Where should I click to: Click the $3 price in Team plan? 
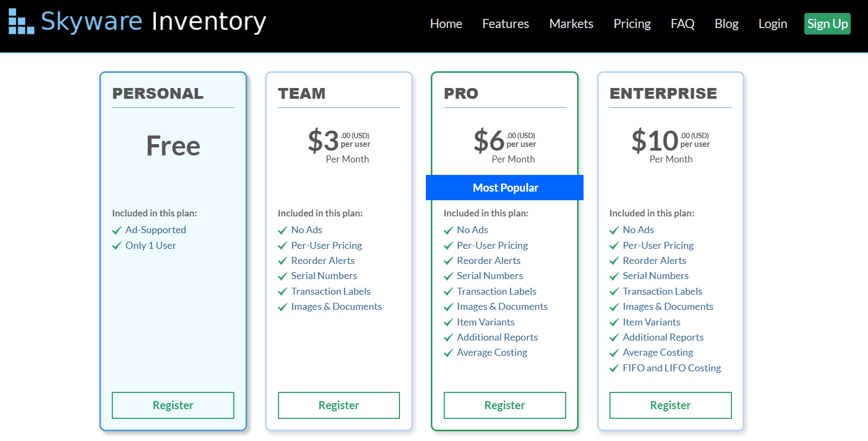point(323,141)
